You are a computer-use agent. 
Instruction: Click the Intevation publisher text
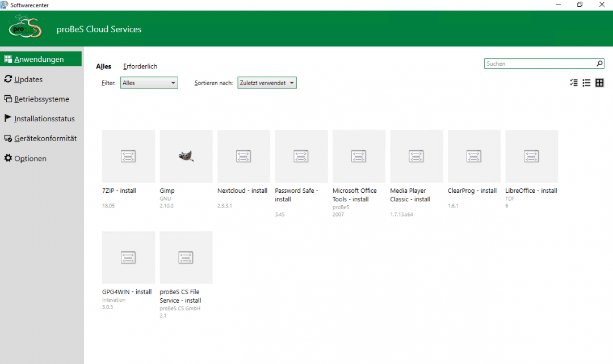point(114,300)
